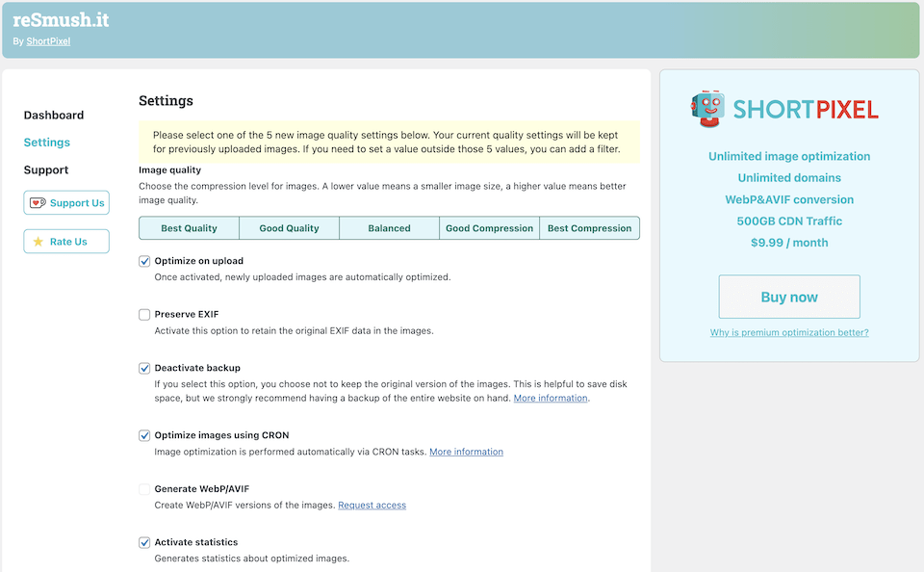This screenshot has height=572, width=924.
Task: Click the Optimize on upload label
Action: [x=198, y=261]
